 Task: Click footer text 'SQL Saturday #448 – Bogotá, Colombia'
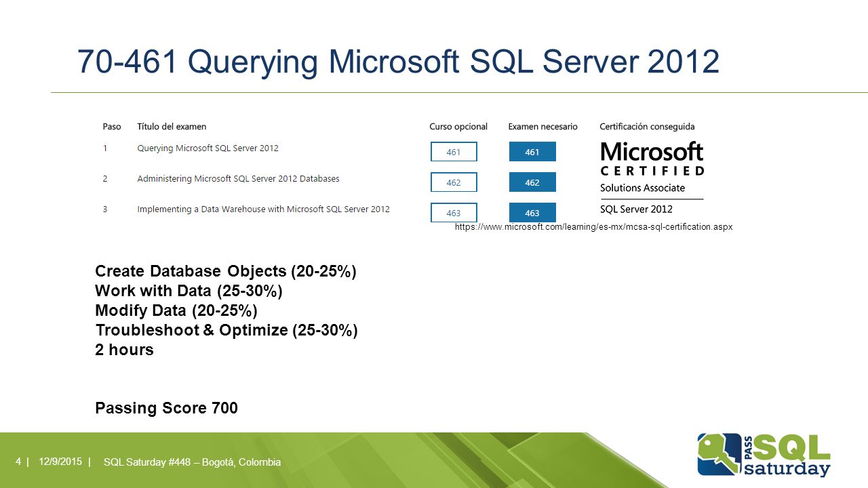pos(192,462)
